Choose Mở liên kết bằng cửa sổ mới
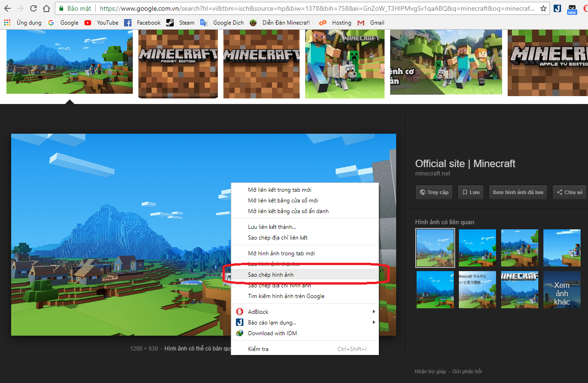The width and height of the screenshot is (588, 383). (305, 201)
